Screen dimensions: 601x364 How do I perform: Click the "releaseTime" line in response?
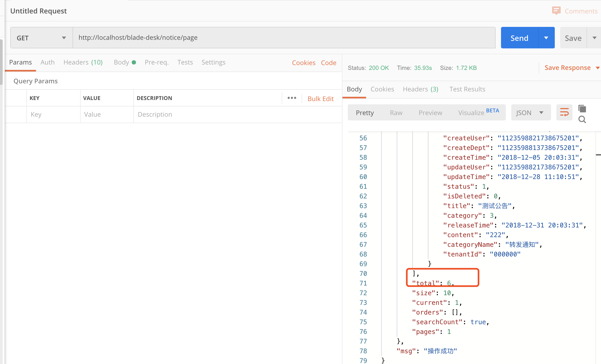(x=515, y=225)
